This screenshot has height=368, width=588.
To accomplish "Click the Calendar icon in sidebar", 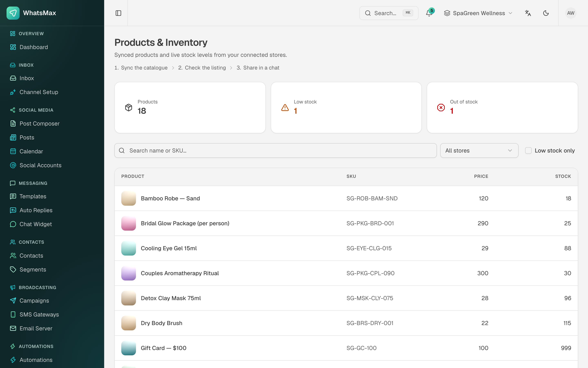I will [13, 151].
